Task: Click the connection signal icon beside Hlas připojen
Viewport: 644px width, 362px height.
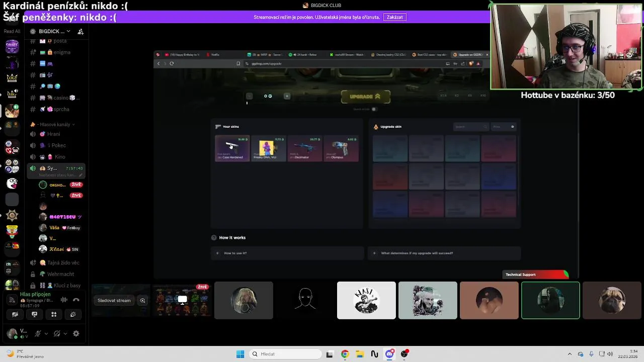Action: tap(12, 300)
